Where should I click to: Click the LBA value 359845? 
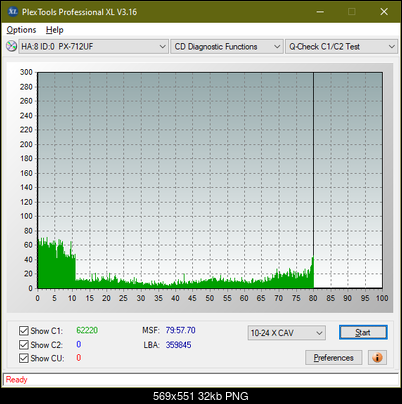point(179,345)
